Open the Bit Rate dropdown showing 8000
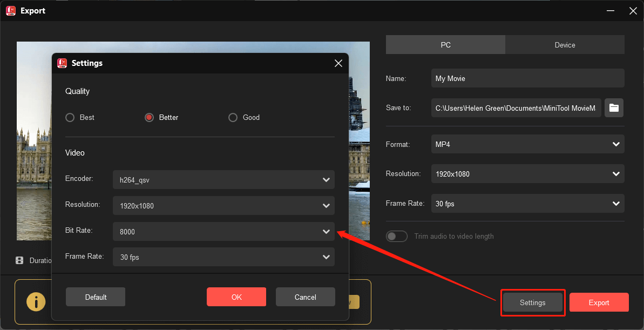 point(223,231)
